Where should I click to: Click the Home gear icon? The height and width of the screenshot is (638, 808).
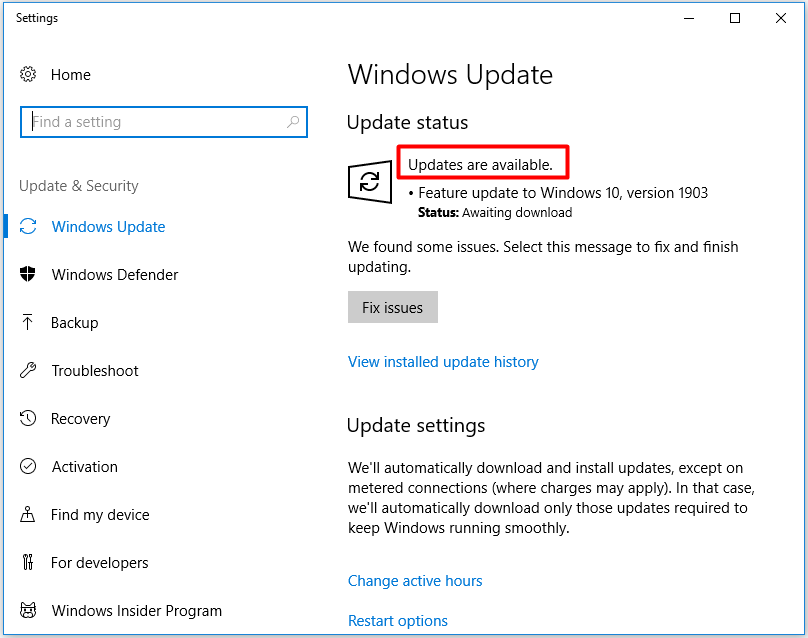pyautogui.click(x=28, y=74)
